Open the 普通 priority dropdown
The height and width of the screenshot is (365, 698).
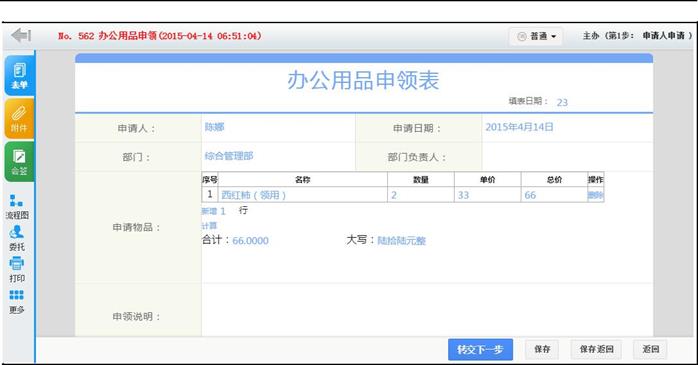(x=536, y=36)
